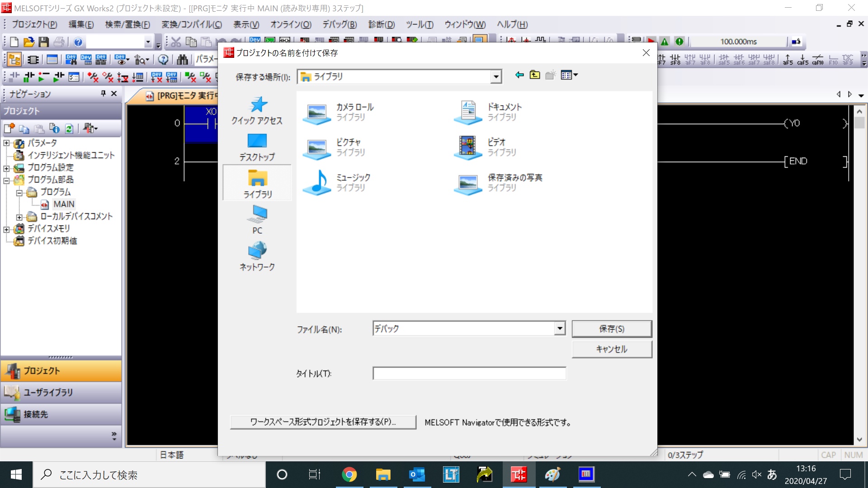
Task: Open the view menu dropdown in save dialog
Action: (569, 75)
